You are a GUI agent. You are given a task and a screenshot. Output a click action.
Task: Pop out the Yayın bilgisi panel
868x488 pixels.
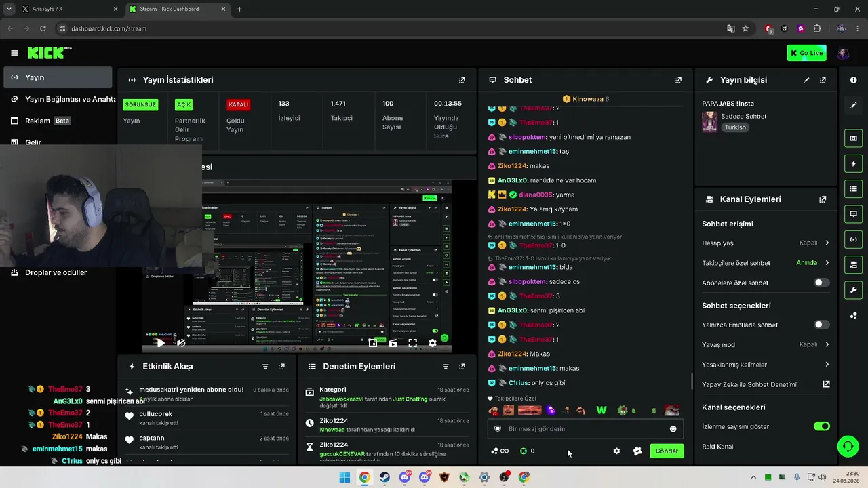click(823, 80)
